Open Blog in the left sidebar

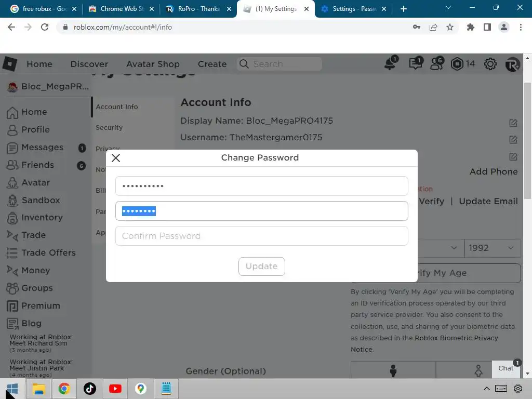24,323
